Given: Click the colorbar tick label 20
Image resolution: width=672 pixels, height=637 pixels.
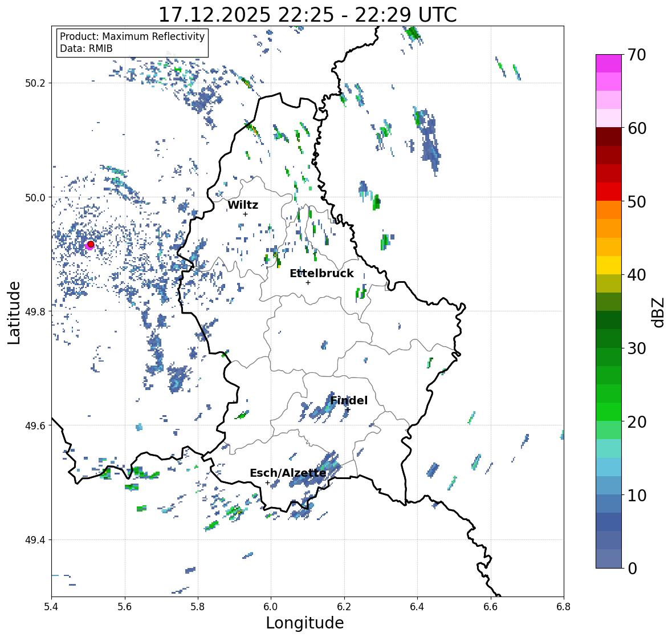Looking at the screenshot, I should pyautogui.click(x=637, y=421).
